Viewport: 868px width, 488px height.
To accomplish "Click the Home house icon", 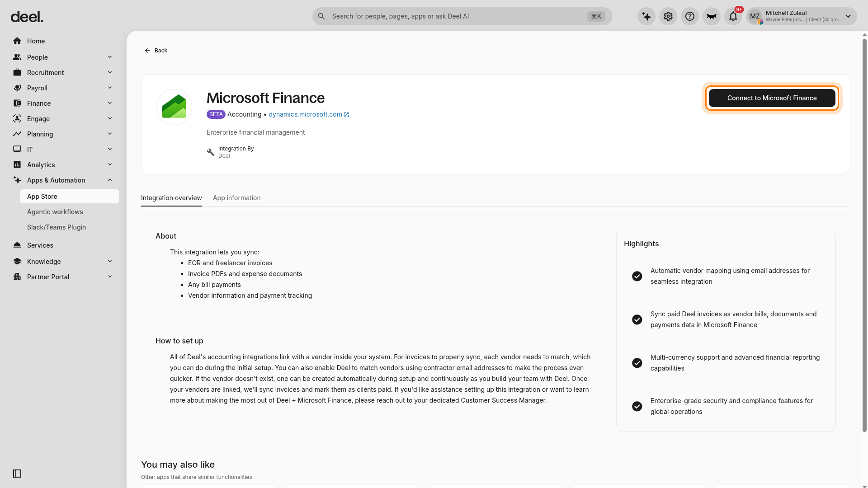I will pos(17,41).
